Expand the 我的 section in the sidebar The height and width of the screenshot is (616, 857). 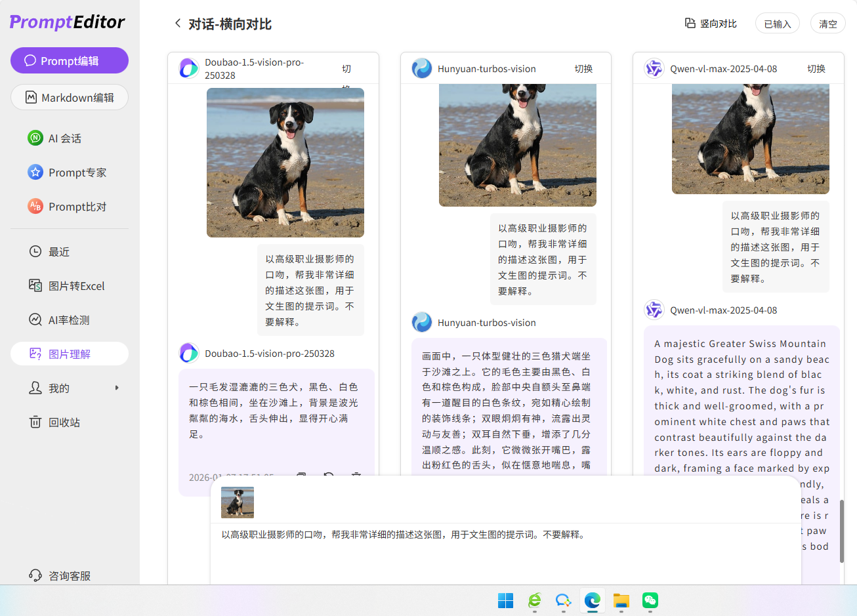[x=117, y=388]
